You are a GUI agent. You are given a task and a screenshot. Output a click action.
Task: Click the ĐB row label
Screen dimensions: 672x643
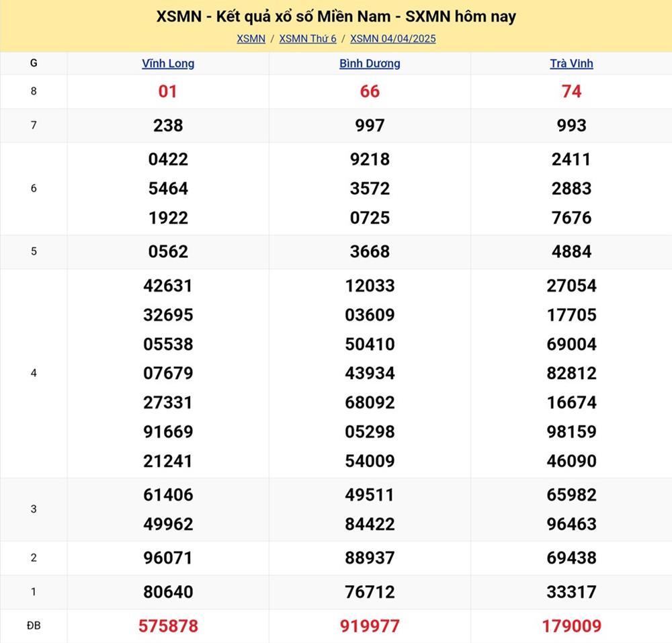point(34,626)
